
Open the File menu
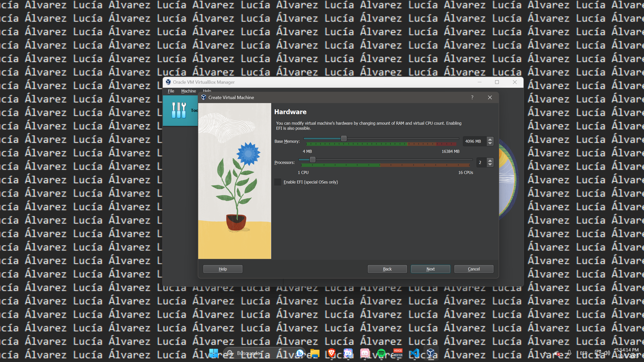[x=171, y=91]
